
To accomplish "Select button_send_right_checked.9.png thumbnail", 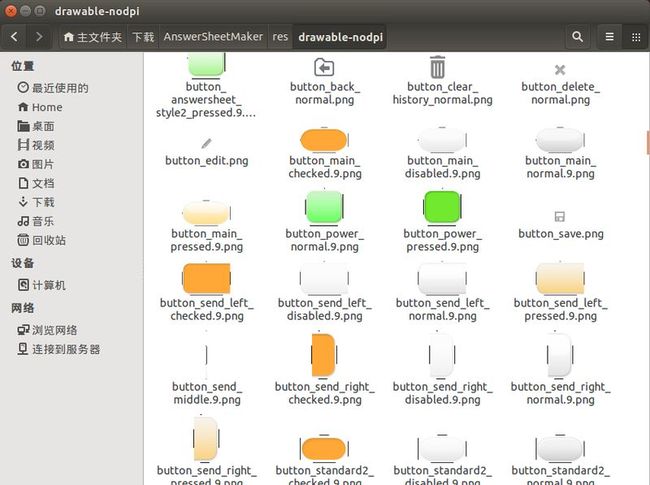I will [324, 355].
